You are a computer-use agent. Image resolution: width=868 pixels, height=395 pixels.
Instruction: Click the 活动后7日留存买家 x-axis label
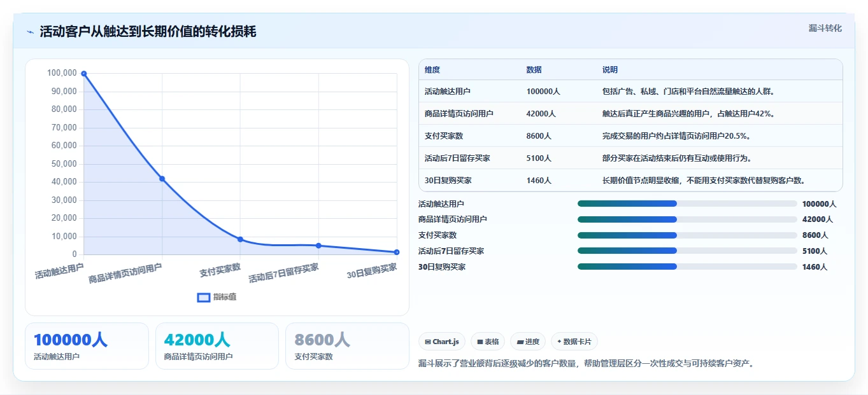pyautogui.click(x=283, y=273)
